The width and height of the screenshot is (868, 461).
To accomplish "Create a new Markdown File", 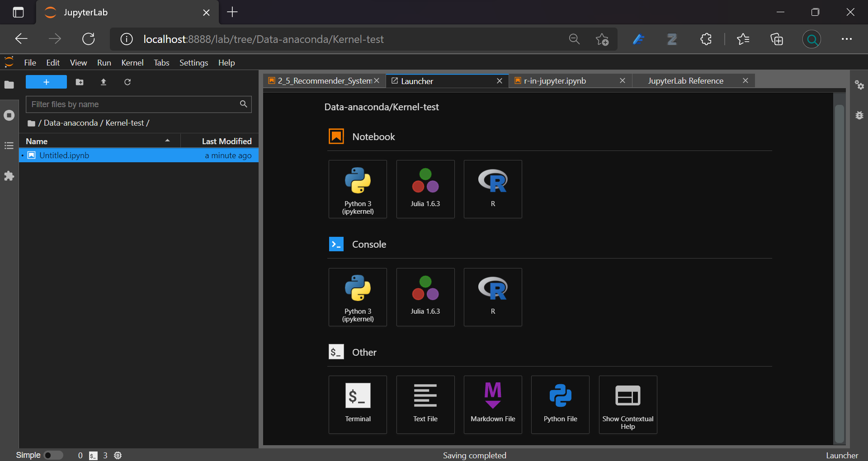I will click(x=493, y=405).
